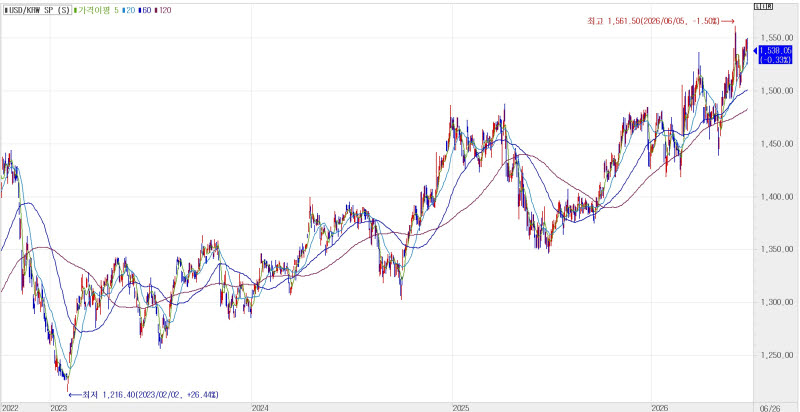Click the 06/26 date label on the axis
Viewport: 800px width, 412px height.
pos(770,407)
